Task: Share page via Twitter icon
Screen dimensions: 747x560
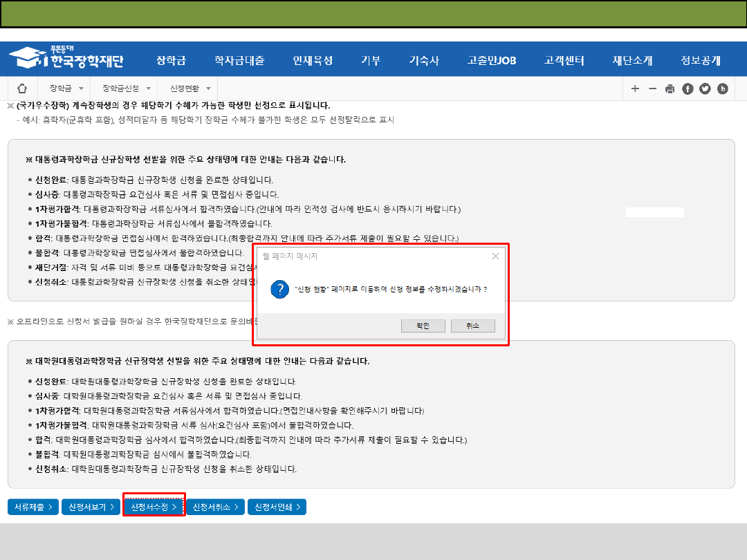Action: tap(705, 88)
